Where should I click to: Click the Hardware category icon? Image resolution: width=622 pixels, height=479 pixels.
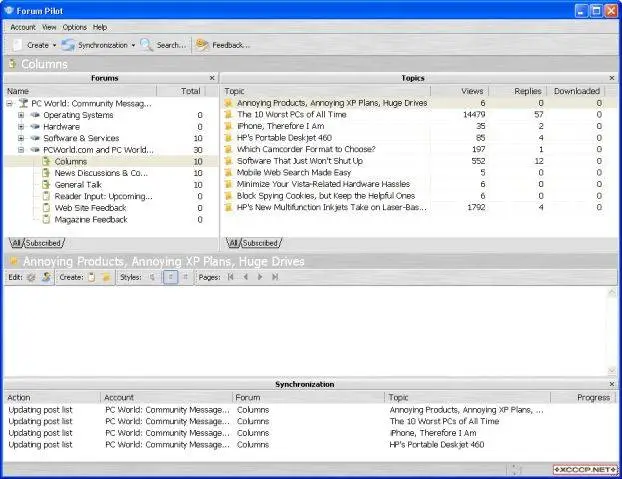(x=35, y=126)
